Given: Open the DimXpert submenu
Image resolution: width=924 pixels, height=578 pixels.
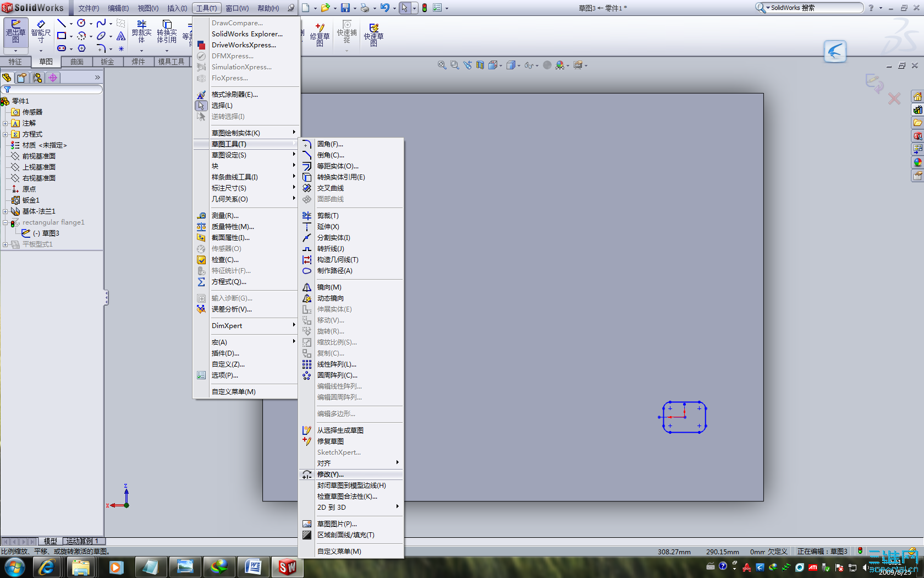Looking at the screenshot, I should click(246, 326).
